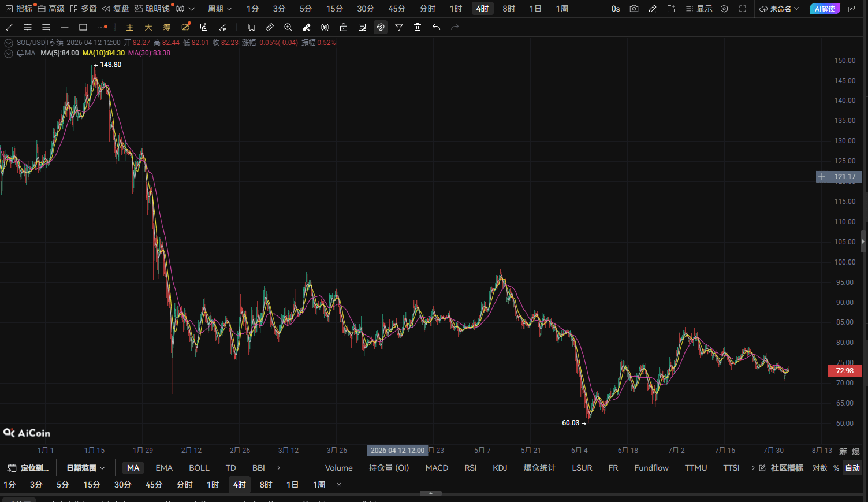This screenshot has height=502, width=868.
Task: Click the AI解读 button
Action: click(825, 9)
